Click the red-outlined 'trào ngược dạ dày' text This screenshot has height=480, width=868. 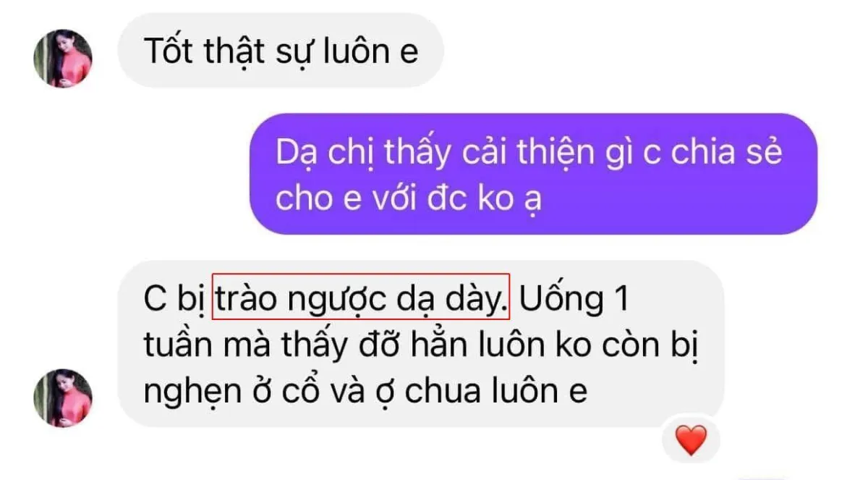click(x=361, y=296)
